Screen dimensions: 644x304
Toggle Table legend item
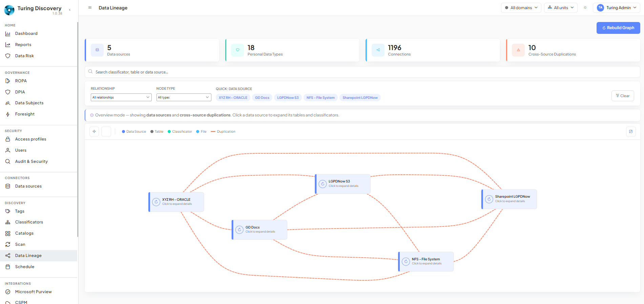click(157, 132)
